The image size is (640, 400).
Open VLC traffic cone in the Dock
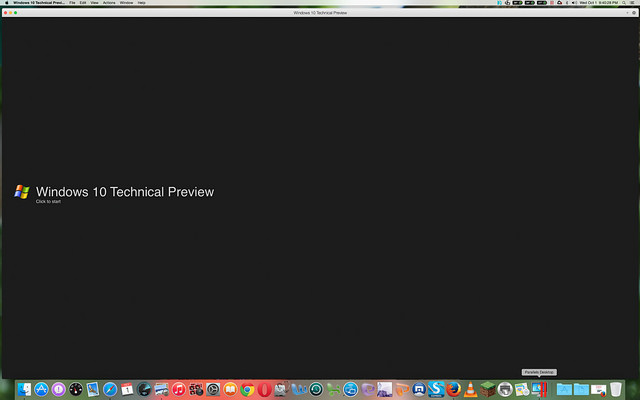470,389
